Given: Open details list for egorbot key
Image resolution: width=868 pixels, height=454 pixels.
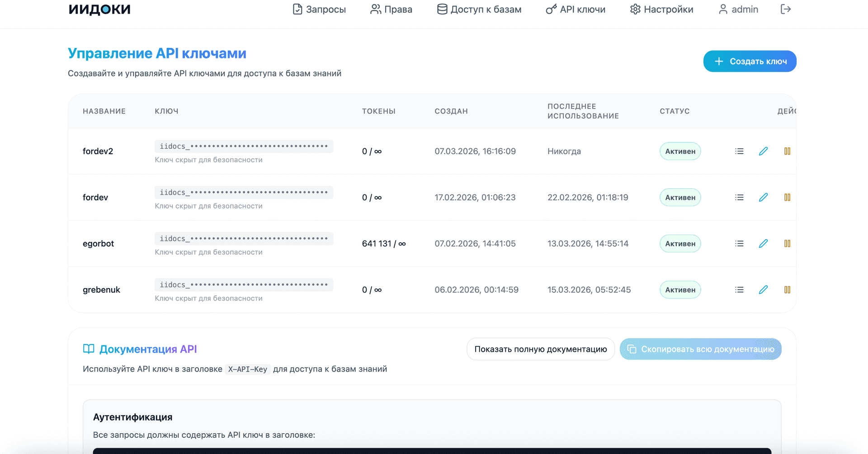Looking at the screenshot, I should pos(739,243).
